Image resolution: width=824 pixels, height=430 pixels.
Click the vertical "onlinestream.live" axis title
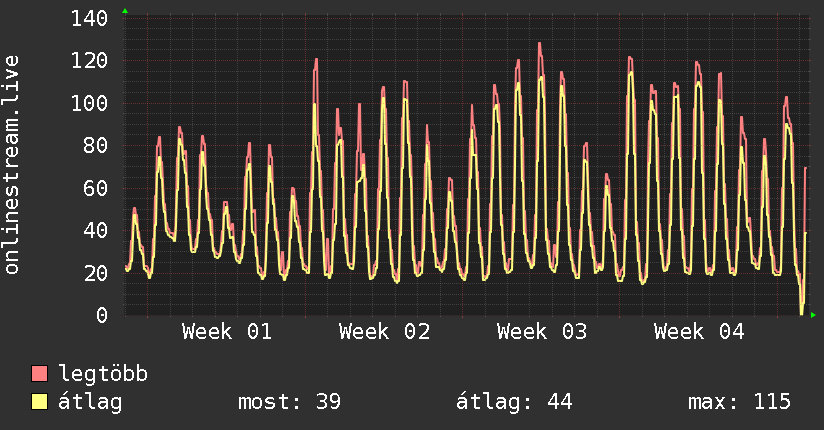coord(12,166)
